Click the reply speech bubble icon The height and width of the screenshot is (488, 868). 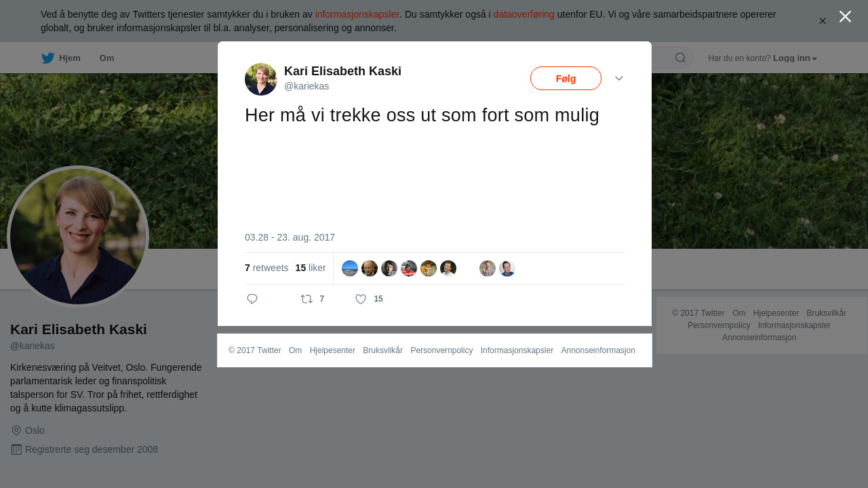click(x=252, y=299)
